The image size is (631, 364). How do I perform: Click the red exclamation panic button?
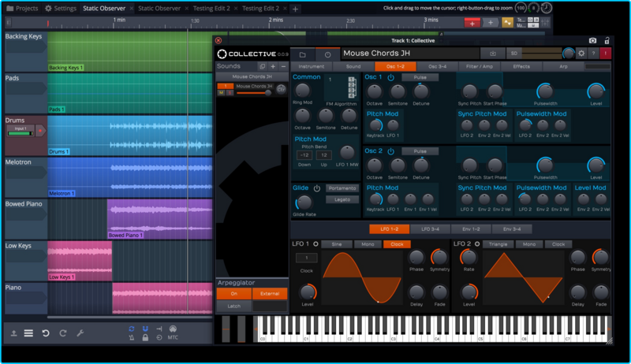click(x=606, y=54)
